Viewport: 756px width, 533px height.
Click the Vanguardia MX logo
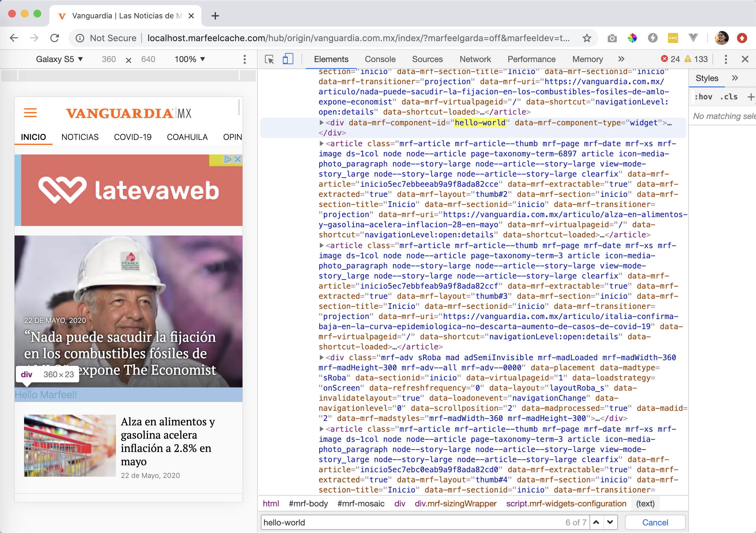point(129,113)
